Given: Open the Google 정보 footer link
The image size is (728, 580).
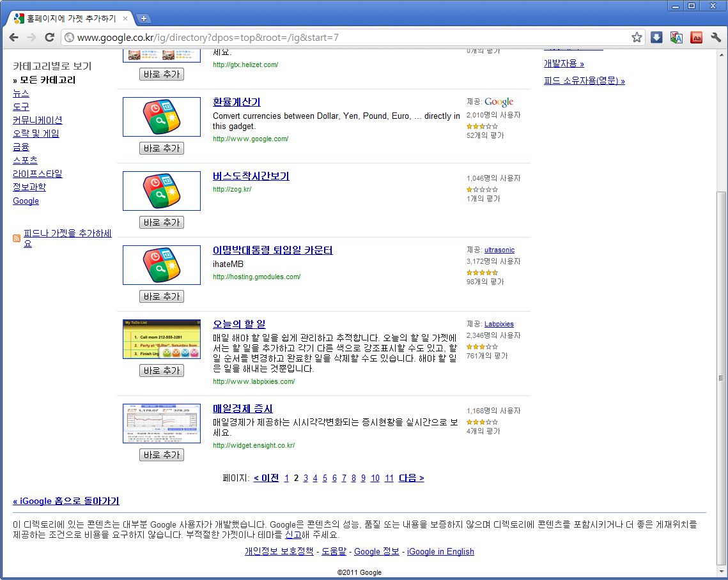Looking at the screenshot, I should click(376, 552).
